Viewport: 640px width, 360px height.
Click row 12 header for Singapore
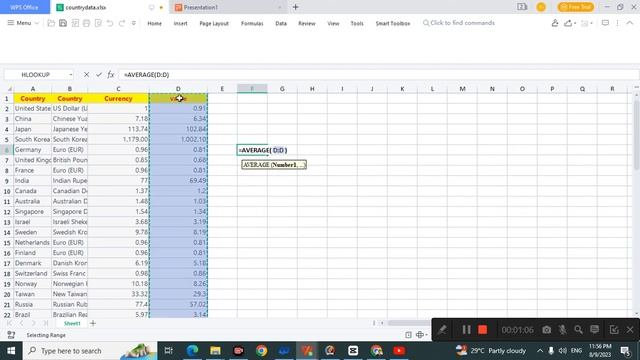[x=7, y=212]
